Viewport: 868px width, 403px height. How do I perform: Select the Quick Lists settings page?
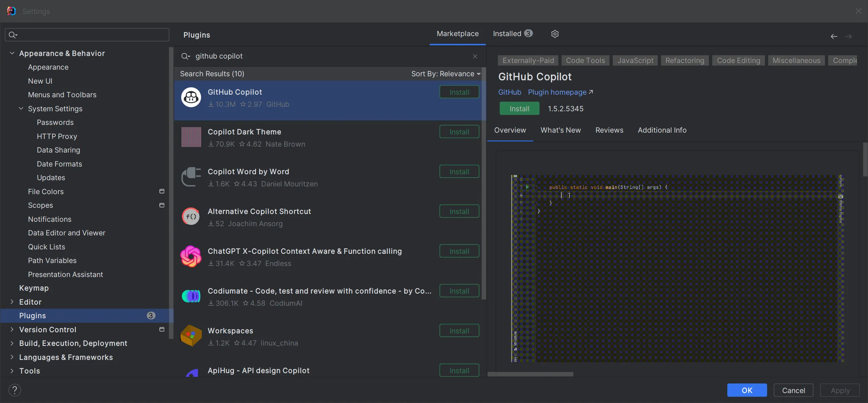point(46,247)
